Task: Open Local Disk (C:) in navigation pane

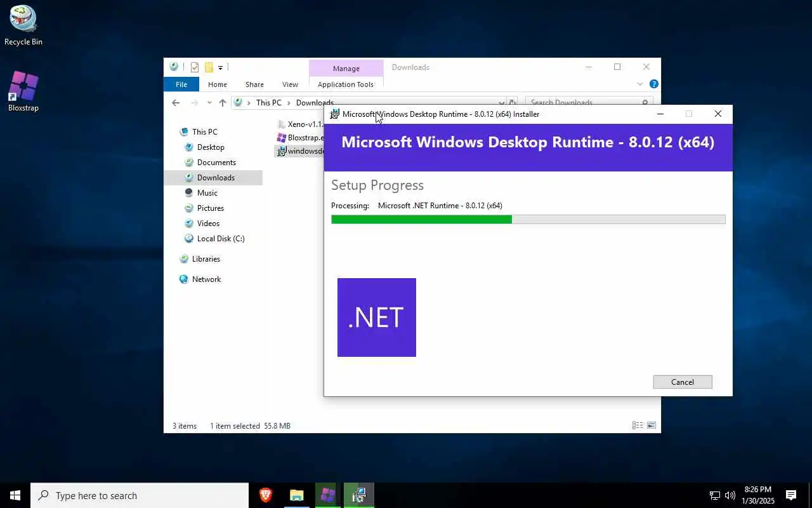Action: [x=221, y=239]
